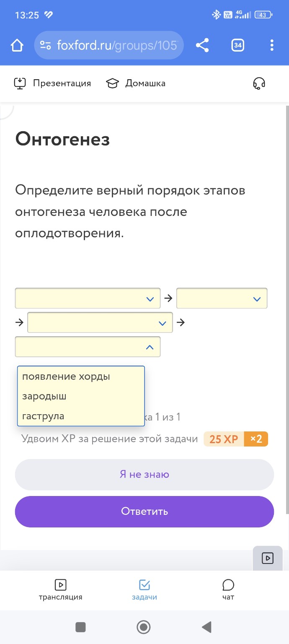289x644 pixels.
Task: Tap the browser home icon
Action: pos(16,45)
